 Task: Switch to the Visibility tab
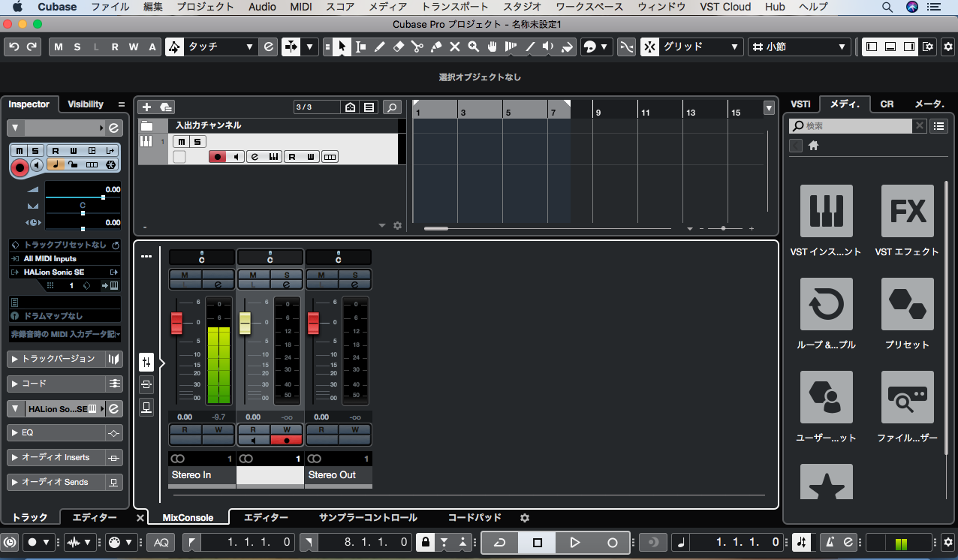click(86, 104)
